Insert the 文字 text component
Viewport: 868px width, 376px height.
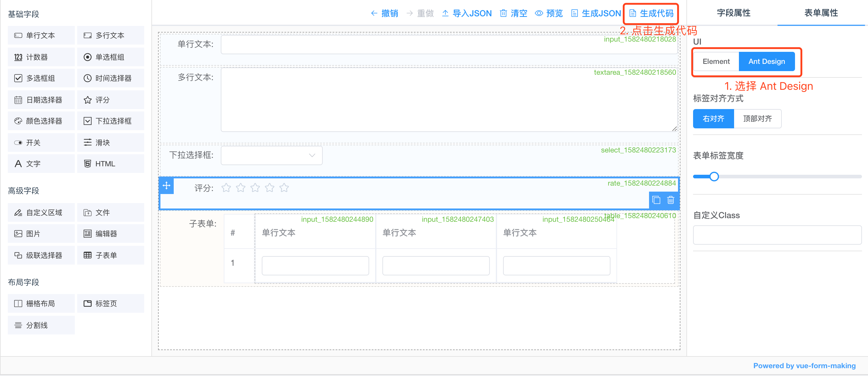(41, 164)
